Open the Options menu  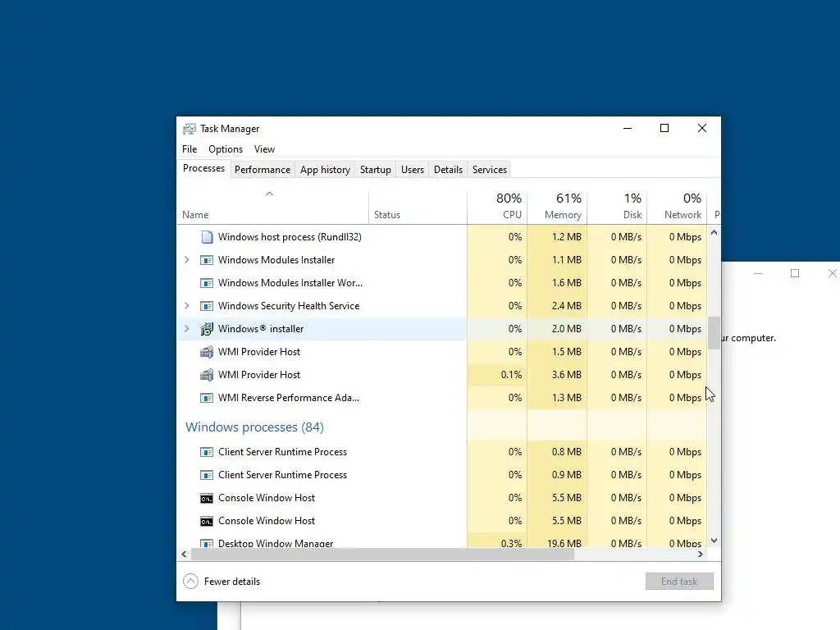pos(226,149)
